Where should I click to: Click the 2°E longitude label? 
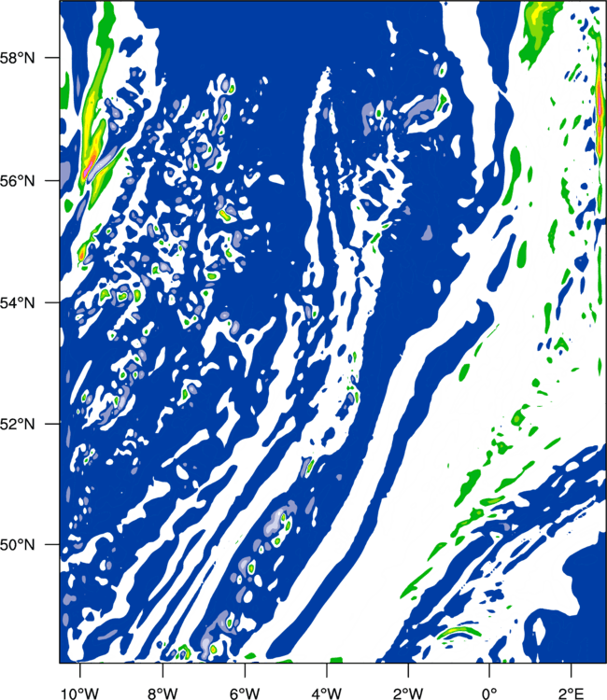[x=572, y=693]
